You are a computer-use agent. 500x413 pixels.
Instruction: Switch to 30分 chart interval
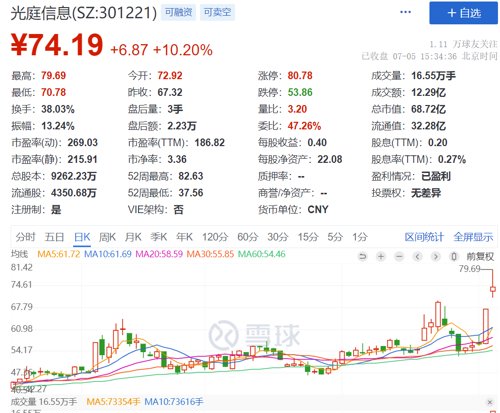tap(278, 237)
